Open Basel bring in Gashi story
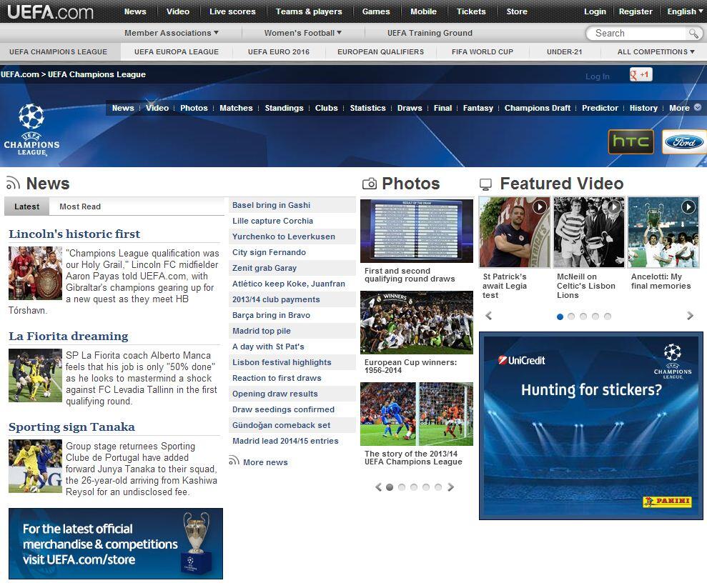The width and height of the screenshot is (707, 588). coord(271,205)
